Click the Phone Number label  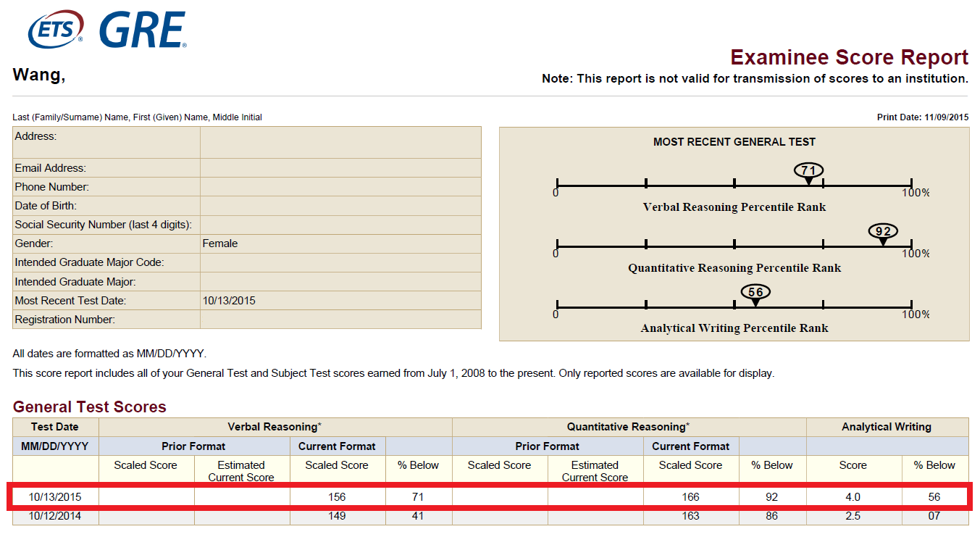51,187
